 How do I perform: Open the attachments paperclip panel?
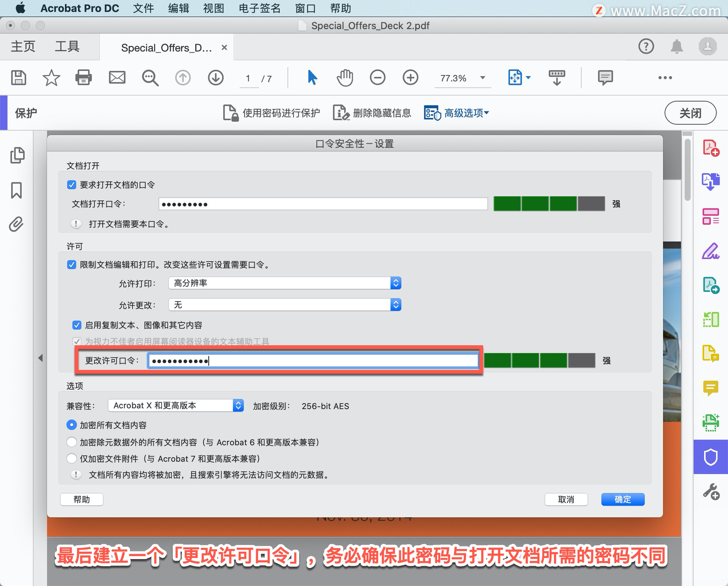coord(16,224)
